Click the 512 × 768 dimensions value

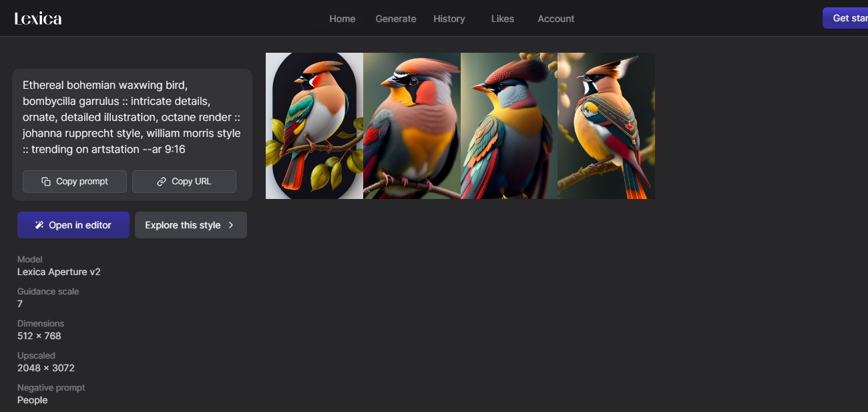(x=39, y=336)
